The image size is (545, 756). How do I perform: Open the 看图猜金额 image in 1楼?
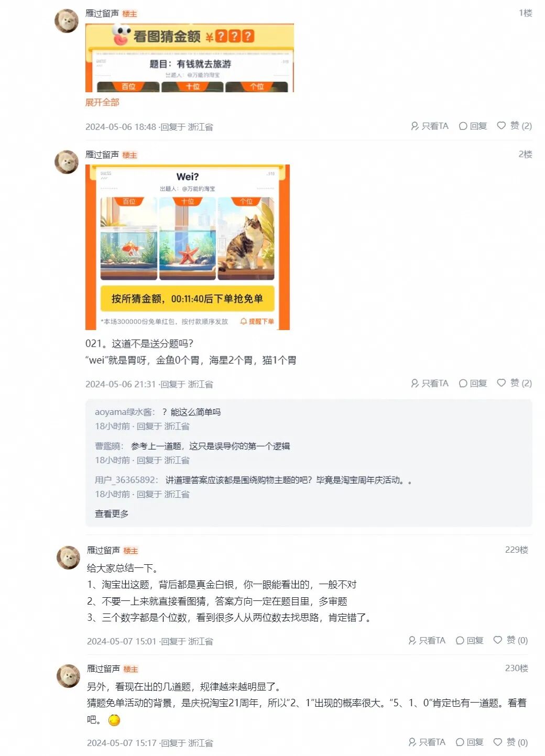coord(190,58)
